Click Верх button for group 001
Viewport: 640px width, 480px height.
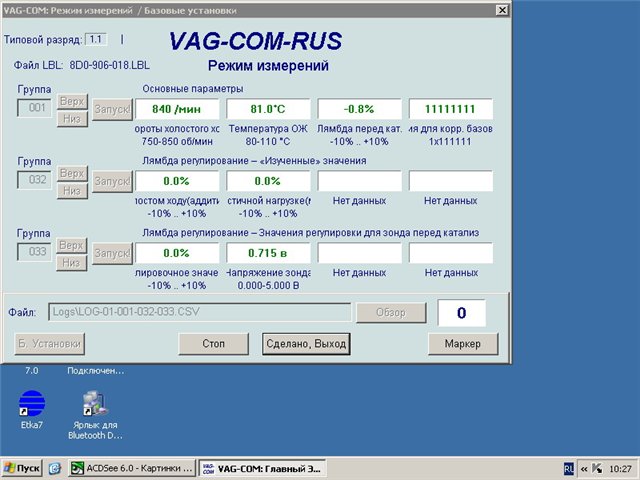tap(72, 101)
